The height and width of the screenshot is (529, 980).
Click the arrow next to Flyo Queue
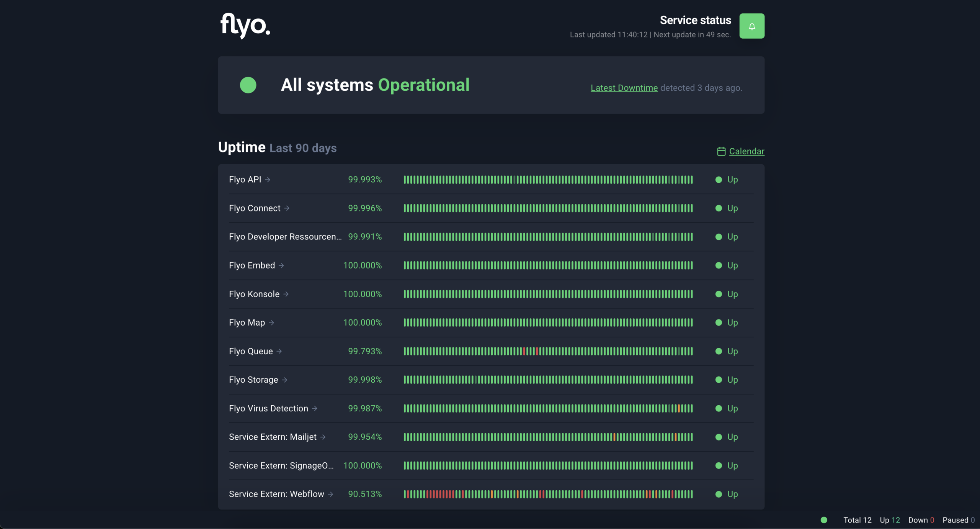click(279, 351)
